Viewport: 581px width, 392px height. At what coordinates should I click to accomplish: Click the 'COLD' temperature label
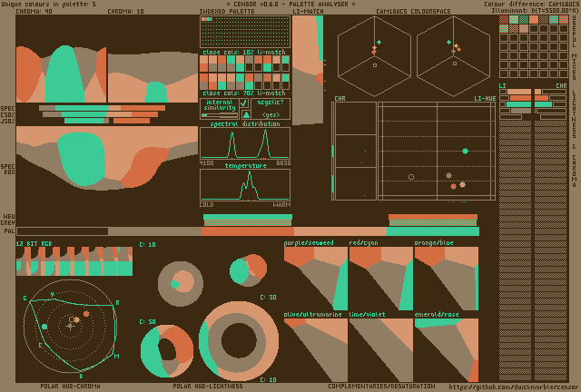[206, 204]
